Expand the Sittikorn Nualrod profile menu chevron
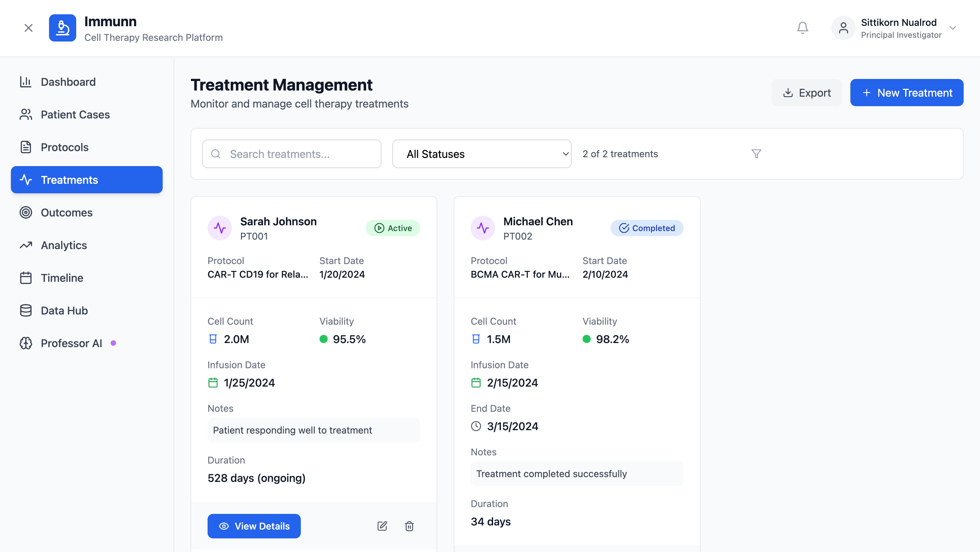The width and height of the screenshot is (980, 552). point(953,28)
